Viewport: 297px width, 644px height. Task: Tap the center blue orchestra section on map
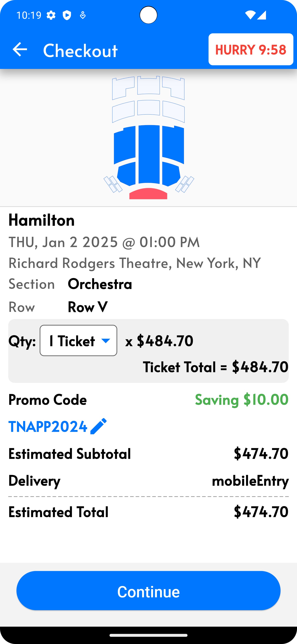(149, 155)
